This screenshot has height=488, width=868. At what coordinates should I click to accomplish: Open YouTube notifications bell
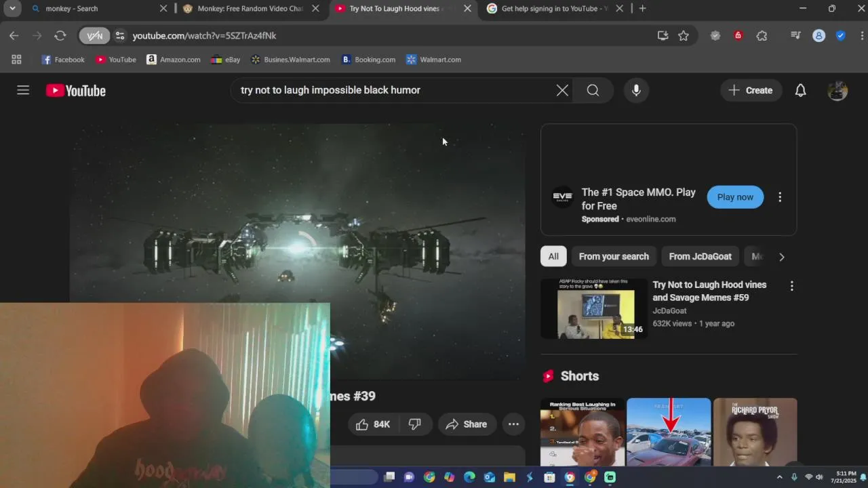point(800,90)
